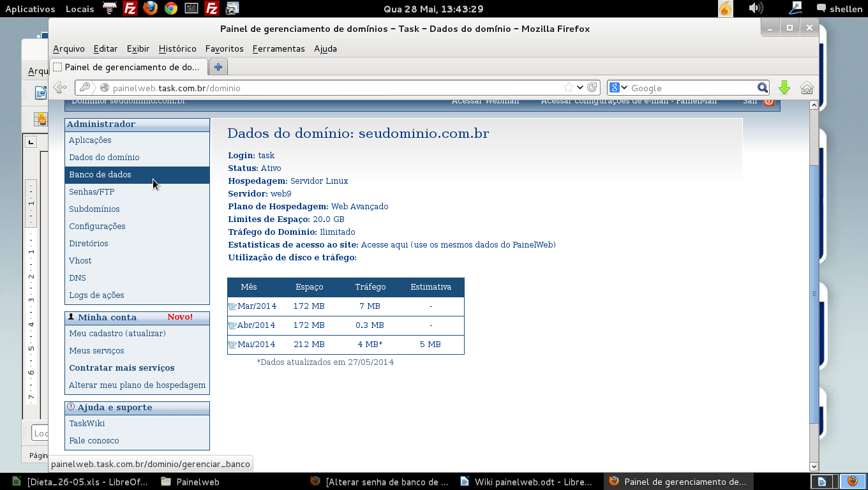Open the Aplicativos menu
Image resolution: width=868 pixels, height=490 pixels.
tap(30, 9)
